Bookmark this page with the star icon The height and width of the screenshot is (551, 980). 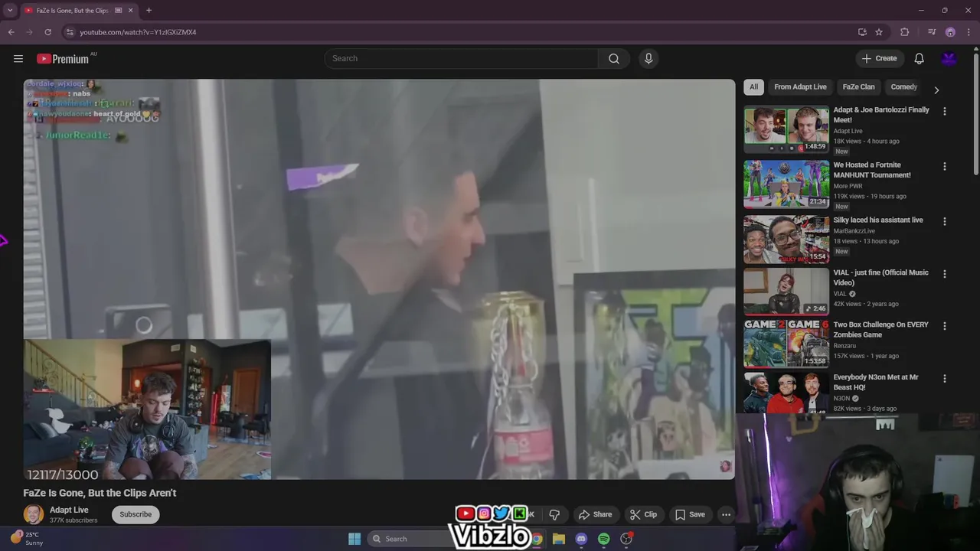point(879,32)
